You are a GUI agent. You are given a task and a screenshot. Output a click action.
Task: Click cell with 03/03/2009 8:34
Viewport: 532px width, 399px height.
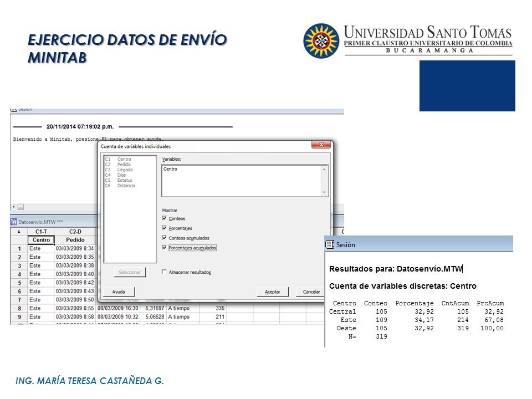(75, 249)
